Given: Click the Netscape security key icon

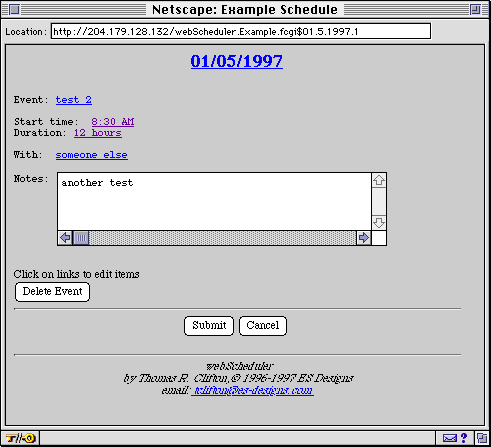Looking at the screenshot, I should pos(21,438).
